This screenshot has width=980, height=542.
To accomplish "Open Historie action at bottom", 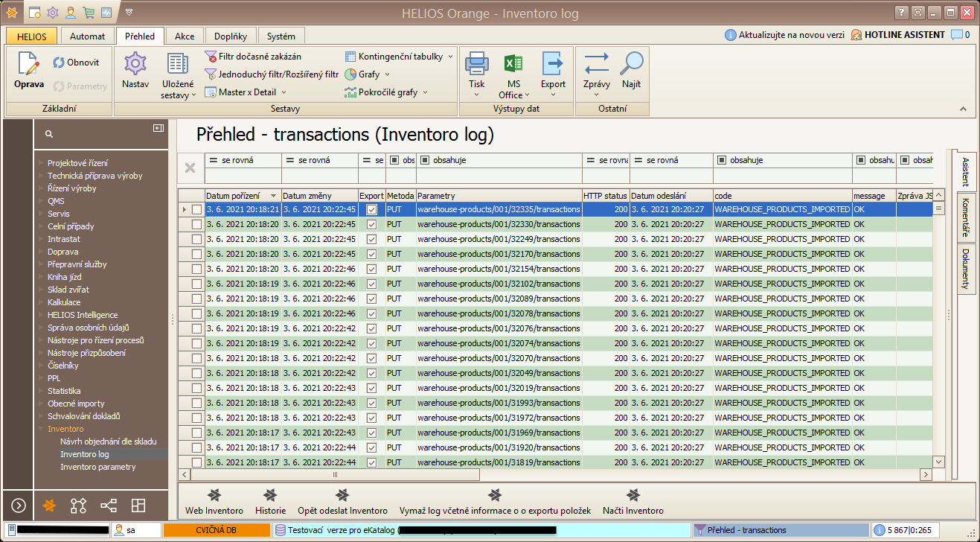I will (270, 495).
